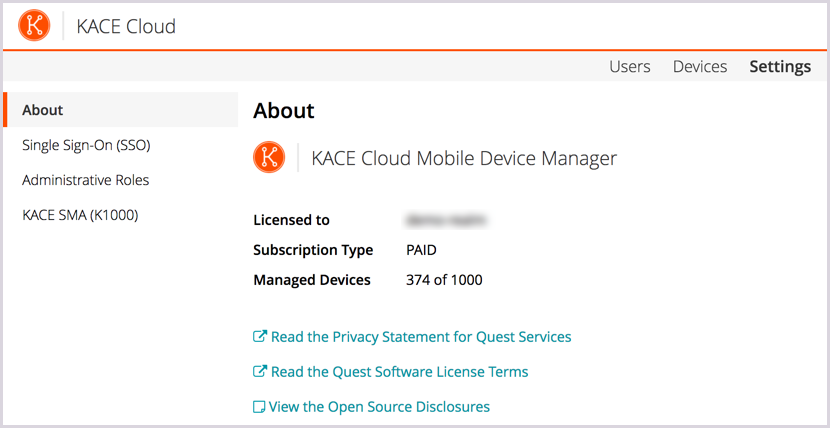Click the 374 of 1000 managed devices count
This screenshot has height=428, width=830.
pos(444,280)
